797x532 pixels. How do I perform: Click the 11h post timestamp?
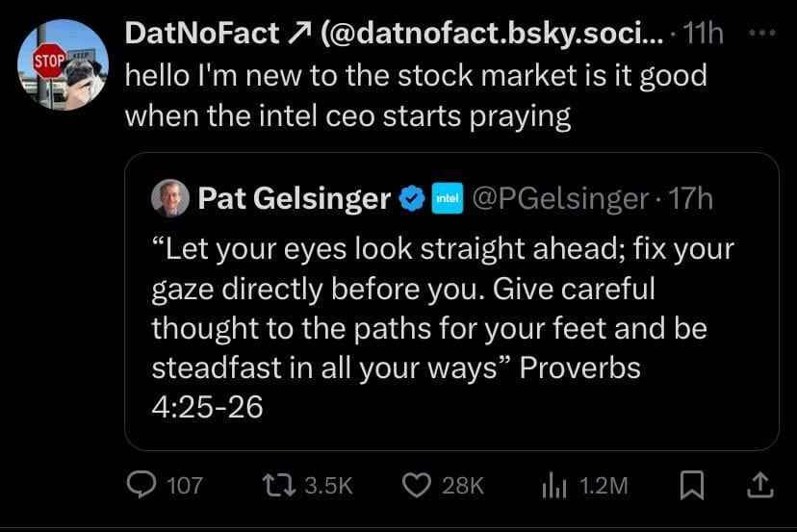pos(705,35)
